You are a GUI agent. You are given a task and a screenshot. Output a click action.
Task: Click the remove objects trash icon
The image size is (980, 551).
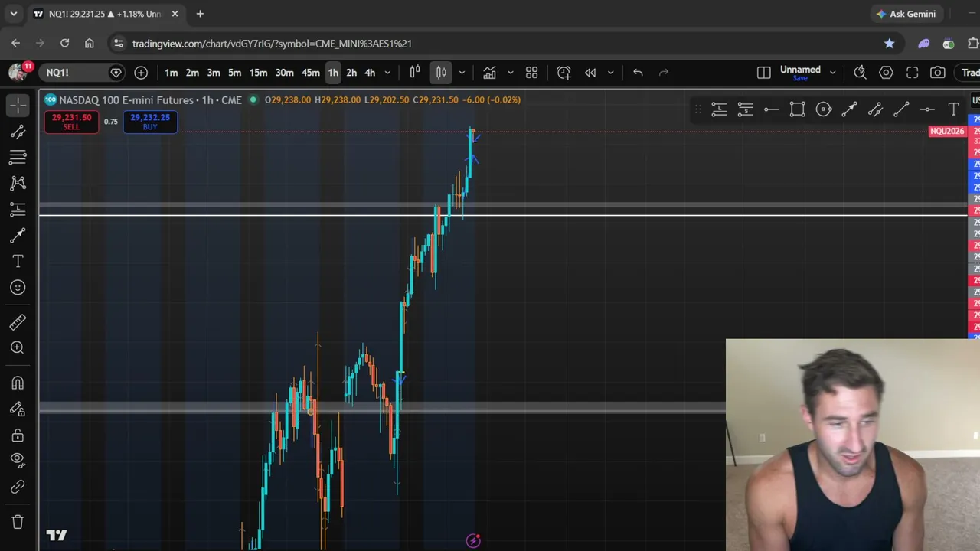[x=18, y=522]
